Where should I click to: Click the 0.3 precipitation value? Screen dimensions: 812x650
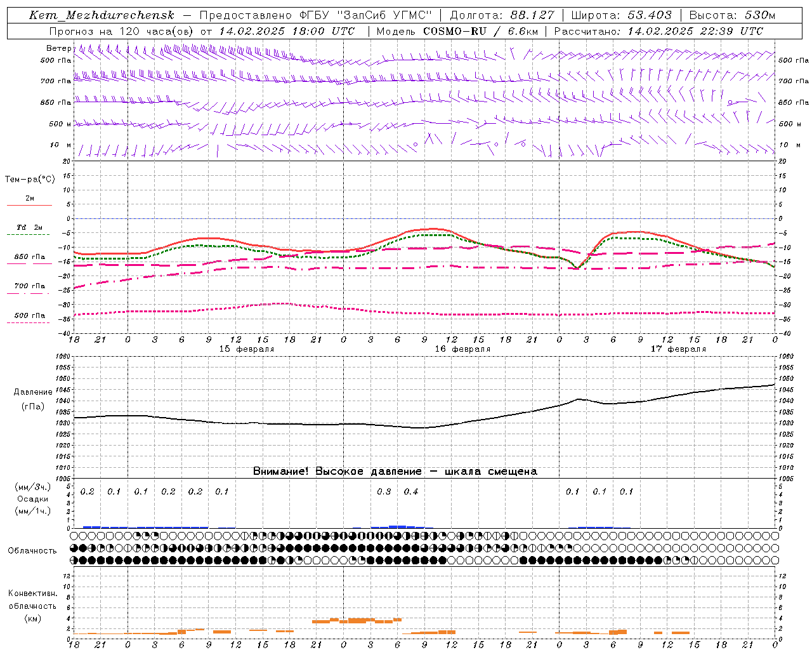click(x=384, y=492)
